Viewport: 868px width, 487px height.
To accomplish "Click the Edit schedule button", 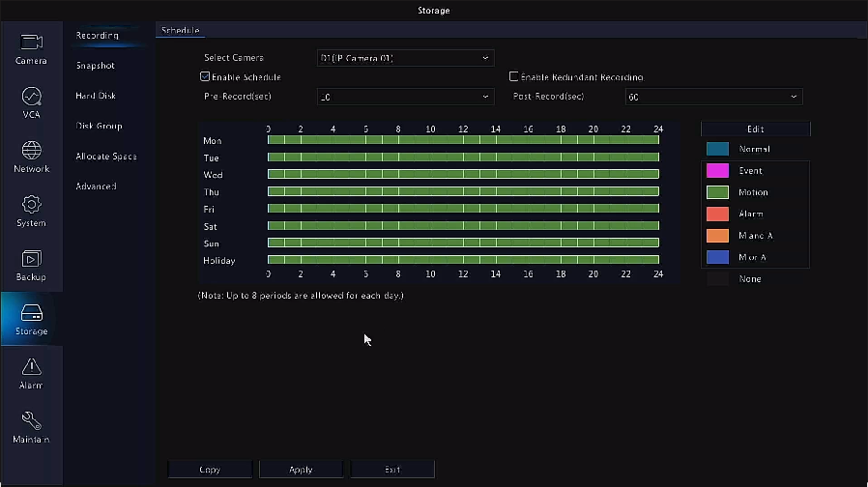I will click(755, 129).
